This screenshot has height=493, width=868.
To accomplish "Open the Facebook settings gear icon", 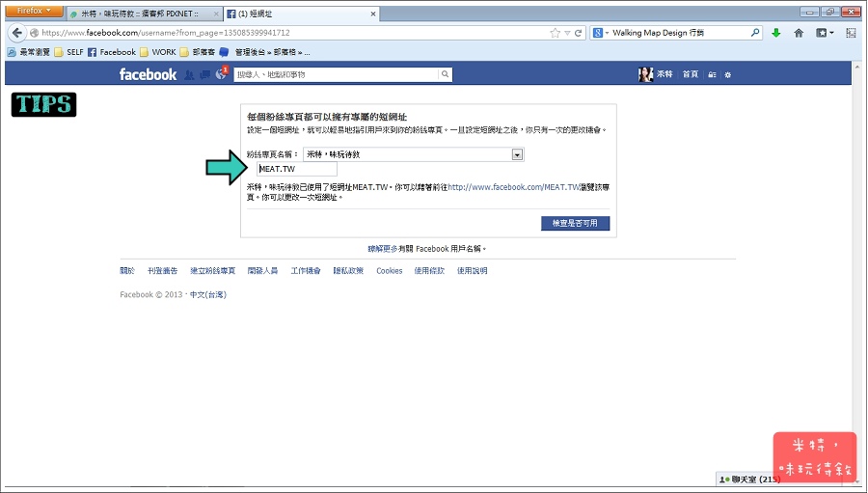I will tap(728, 75).
